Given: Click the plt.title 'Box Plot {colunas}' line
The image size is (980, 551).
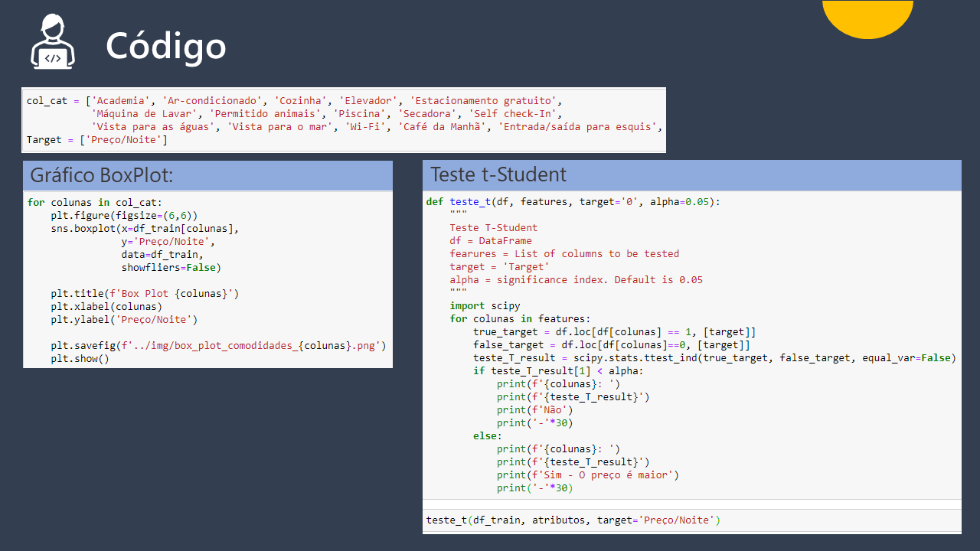Looking at the screenshot, I should point(145,293).
